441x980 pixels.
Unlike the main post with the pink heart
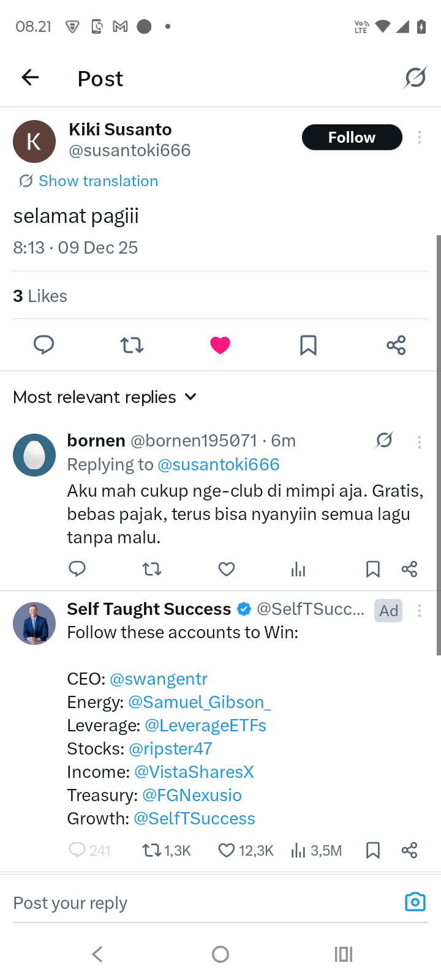[220, 345]
